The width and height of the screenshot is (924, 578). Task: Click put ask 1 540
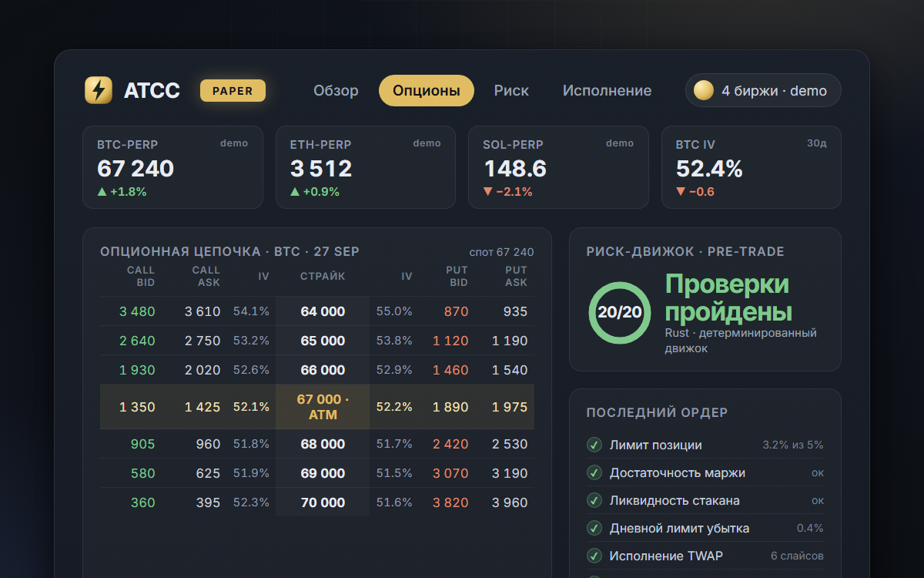[510, 370]
